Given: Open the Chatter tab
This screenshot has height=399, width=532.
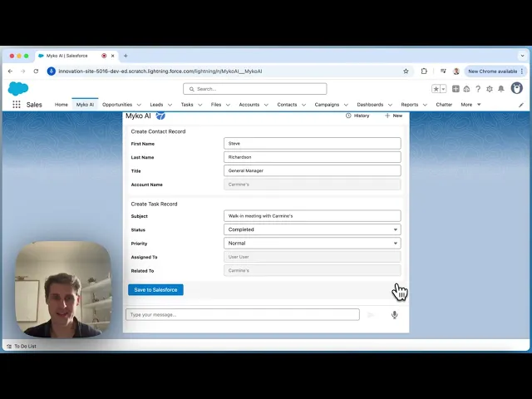Looking at the screenshot, I should click(x=444, y=105).
